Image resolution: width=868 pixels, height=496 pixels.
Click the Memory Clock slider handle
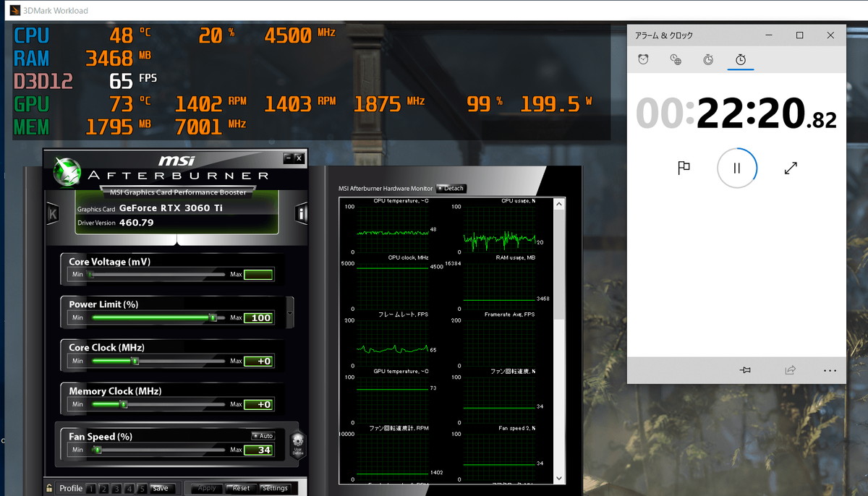124,404
